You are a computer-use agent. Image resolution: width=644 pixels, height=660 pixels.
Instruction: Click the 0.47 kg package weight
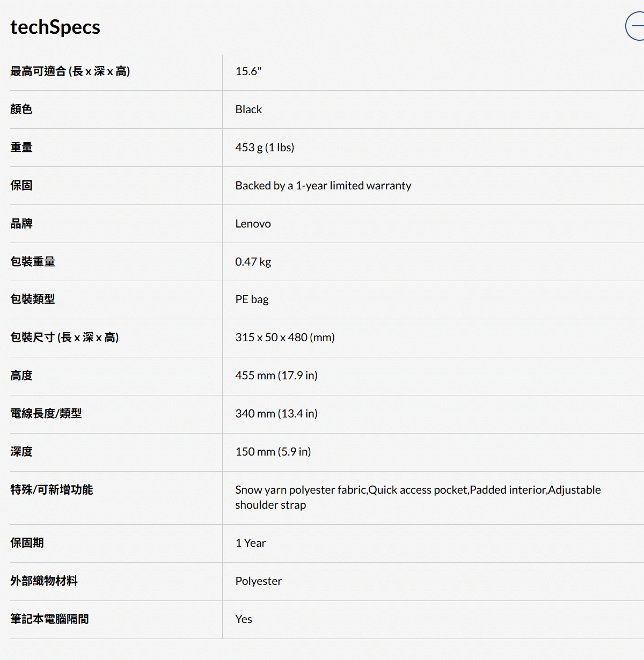tap(253, 262)
